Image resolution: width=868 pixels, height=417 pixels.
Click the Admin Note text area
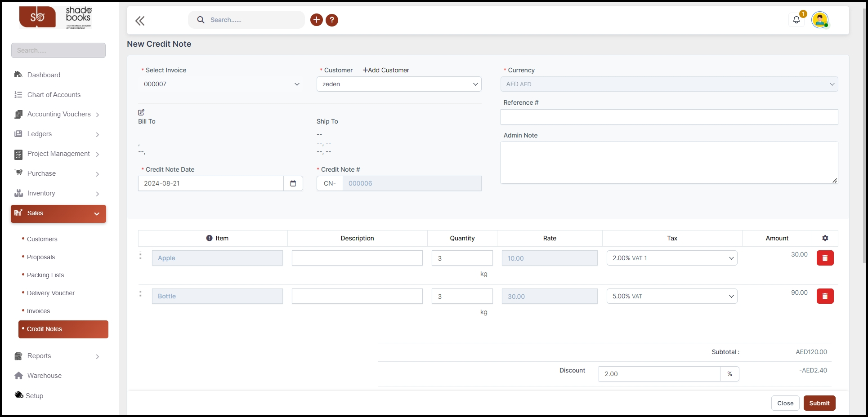point(669,163)
